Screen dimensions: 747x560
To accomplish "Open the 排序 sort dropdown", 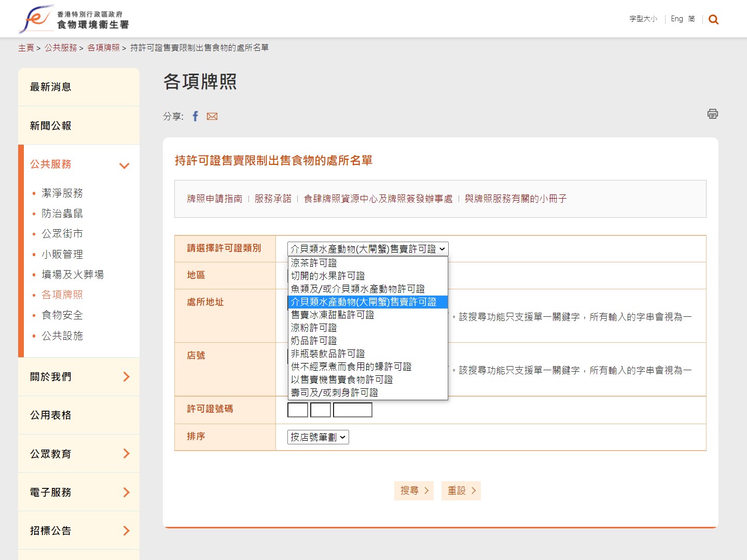I will click(318, 437).
